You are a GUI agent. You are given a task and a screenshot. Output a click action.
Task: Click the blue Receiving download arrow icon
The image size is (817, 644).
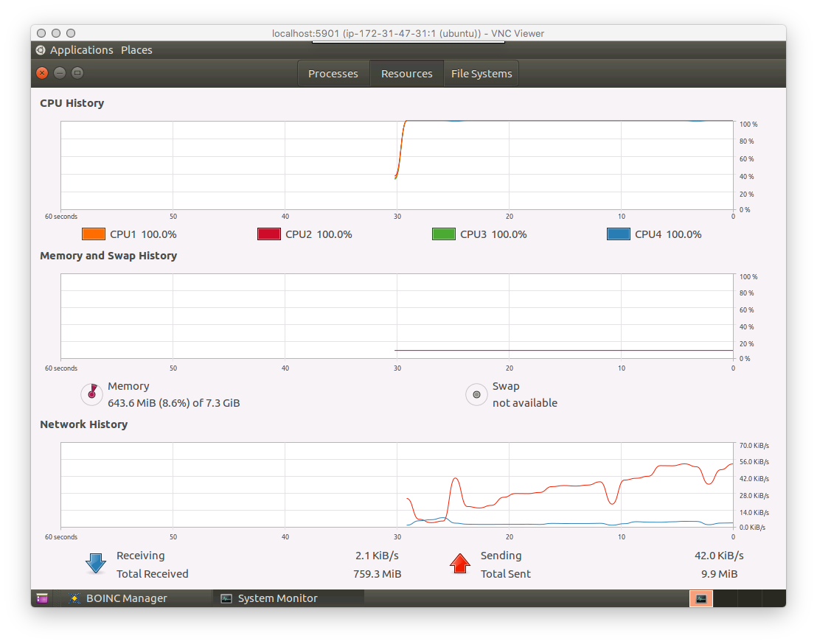[x=96, y=563]
